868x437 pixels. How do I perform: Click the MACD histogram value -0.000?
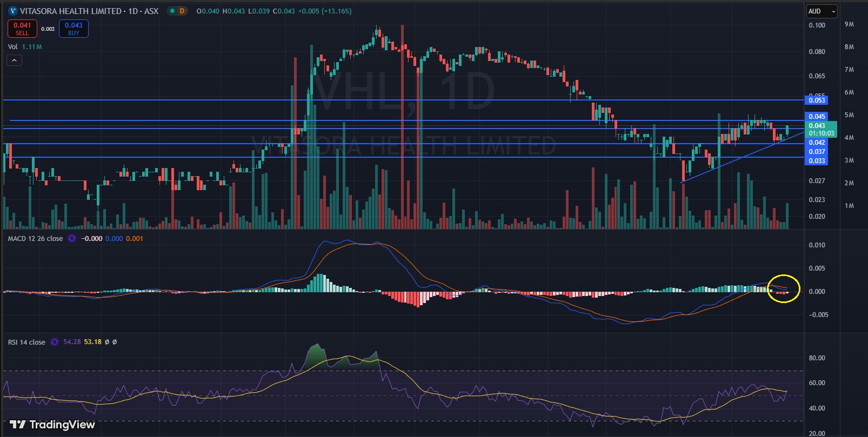tap(91, 238)
